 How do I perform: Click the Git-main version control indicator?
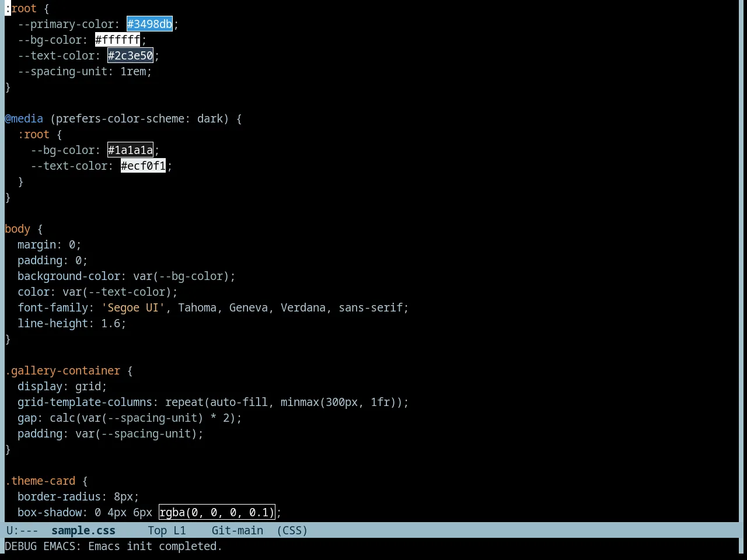click(x=238, y=530)
